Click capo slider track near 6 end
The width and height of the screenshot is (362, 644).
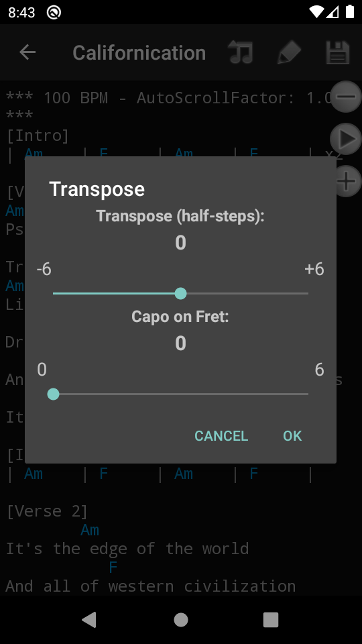[302, 394]
